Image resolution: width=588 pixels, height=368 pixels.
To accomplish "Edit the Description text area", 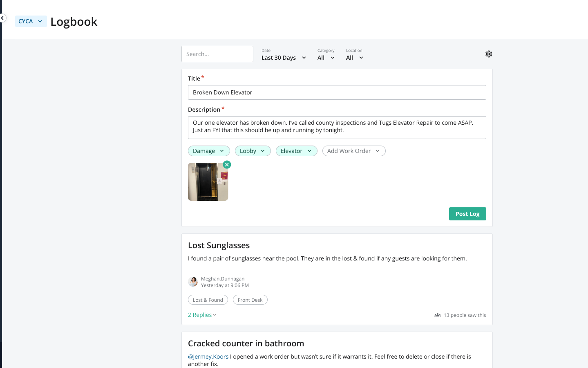I will (337, 127).
